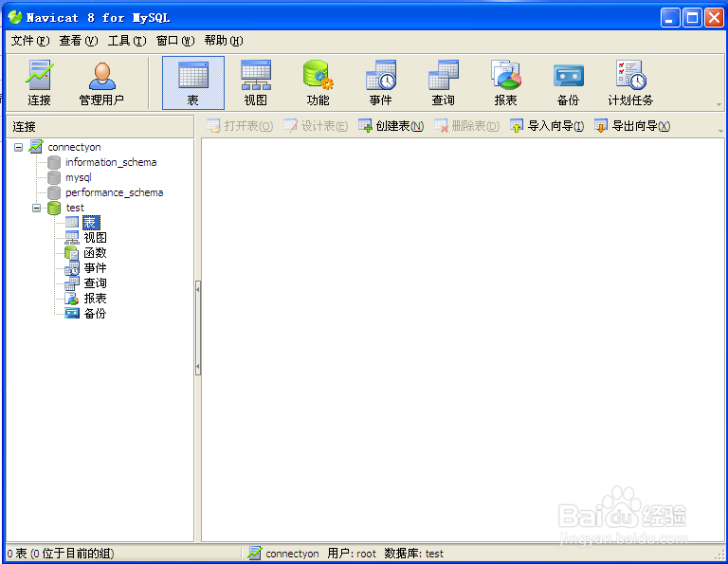Open the 帮助(H) menu

pos(224,41)
